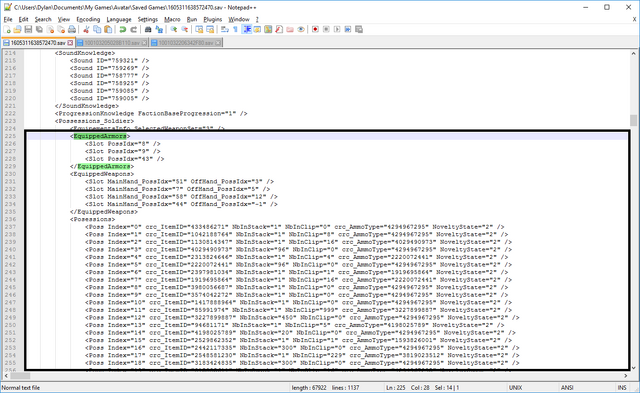Open the Function List panel icon
Viewport: 640px width, 393px height.
(279, 29)
